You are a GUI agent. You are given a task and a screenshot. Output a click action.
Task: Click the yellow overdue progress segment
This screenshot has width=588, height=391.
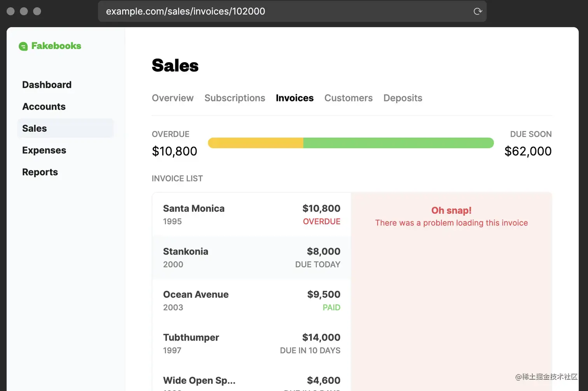(x=255, y=143)
